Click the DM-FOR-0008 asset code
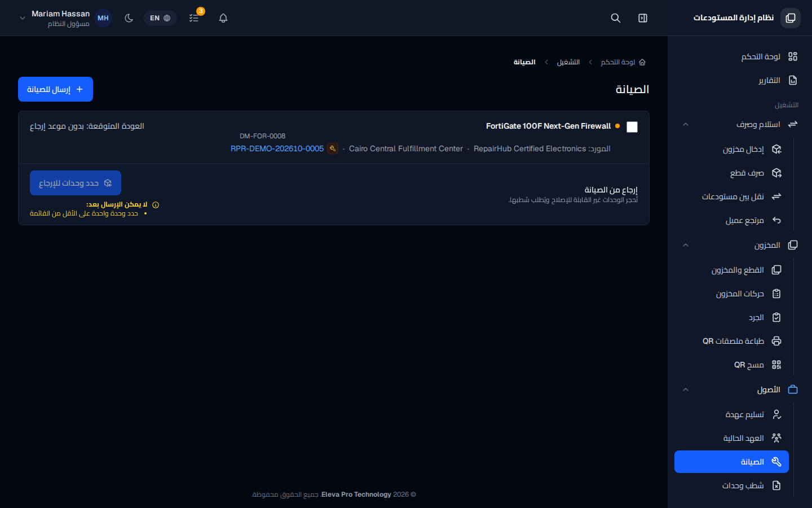The width and height of the screenshot is (812, 508). point(262,136)
